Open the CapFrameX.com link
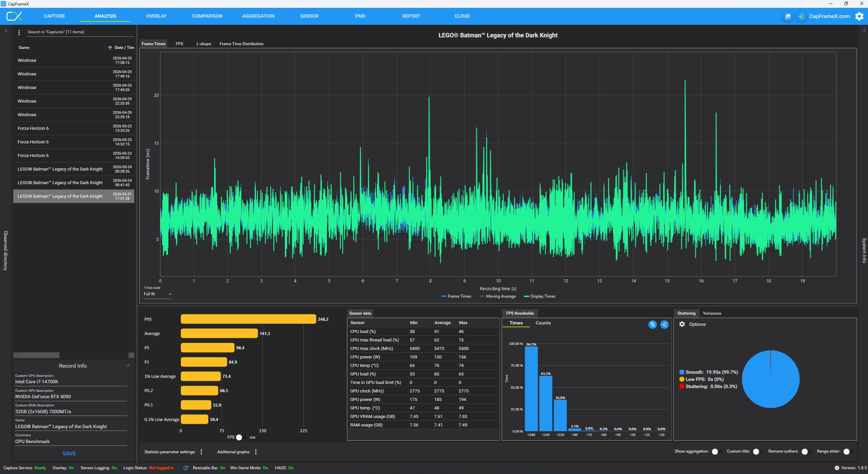The height and width of the screenshot is (474, 868). [830, 16]
